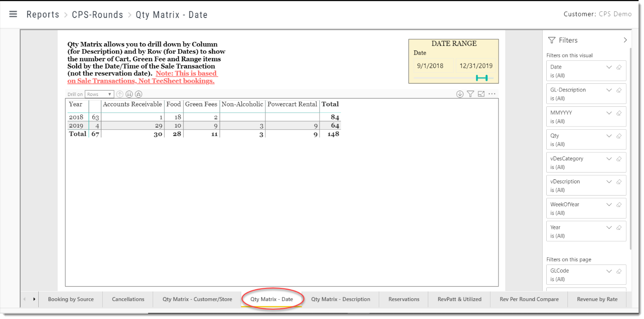Click the drill up arrow above the matrix
Viewport: 644px width, 319px height.
click(x=119, y=94)
